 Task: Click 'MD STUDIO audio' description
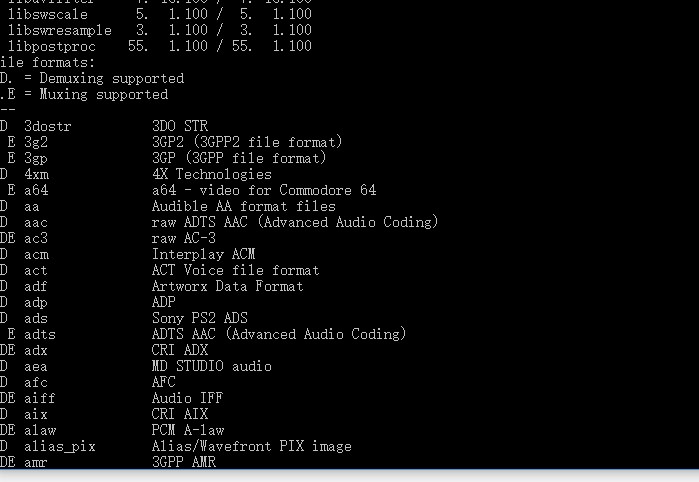(211, 366)
